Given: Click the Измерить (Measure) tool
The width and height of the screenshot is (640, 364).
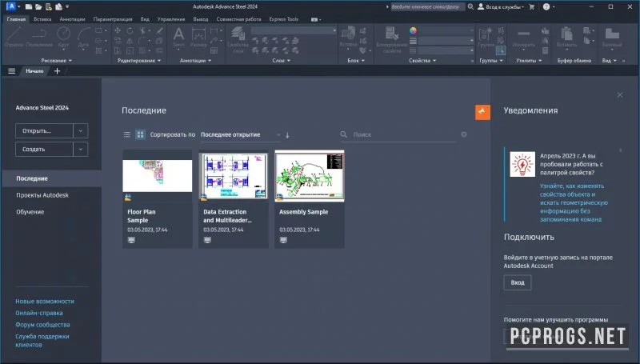Looking at the screenshot, I should pos(524,38).
